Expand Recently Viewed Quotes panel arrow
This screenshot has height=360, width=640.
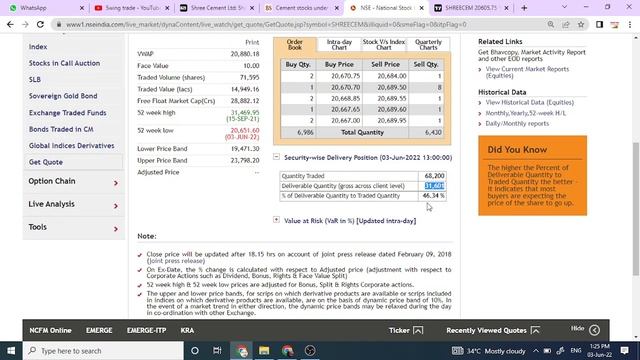(x=535, y=330)
